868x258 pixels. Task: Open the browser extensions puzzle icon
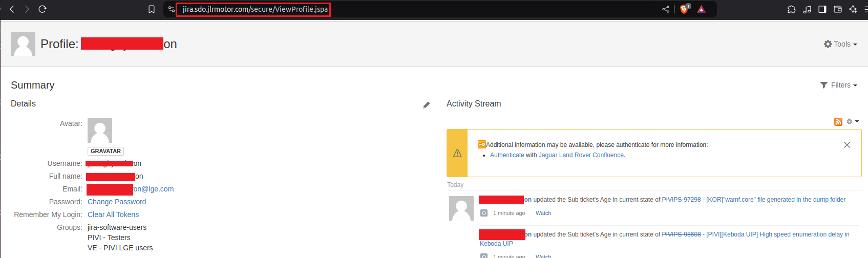(x=791, y=9)
